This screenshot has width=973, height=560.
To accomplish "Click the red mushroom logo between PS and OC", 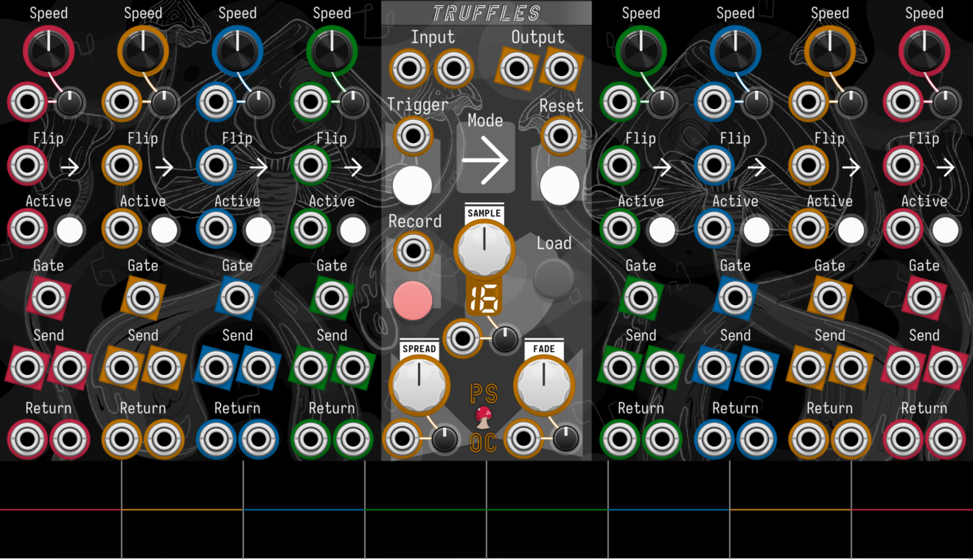I will (x=484, y=417).
